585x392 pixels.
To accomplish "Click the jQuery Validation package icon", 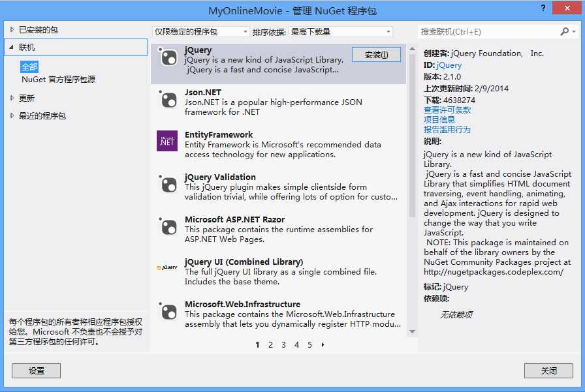I will coord(167,184).
